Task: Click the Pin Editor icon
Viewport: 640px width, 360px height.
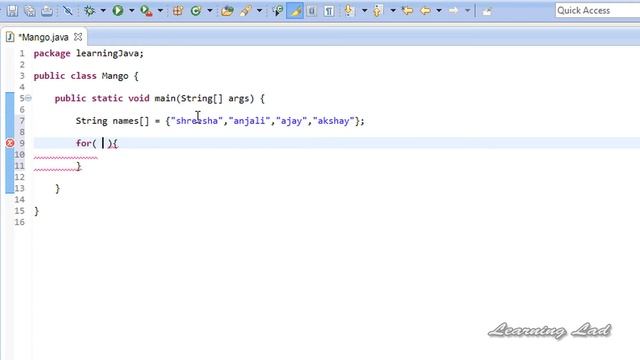Action: [487, 11]
